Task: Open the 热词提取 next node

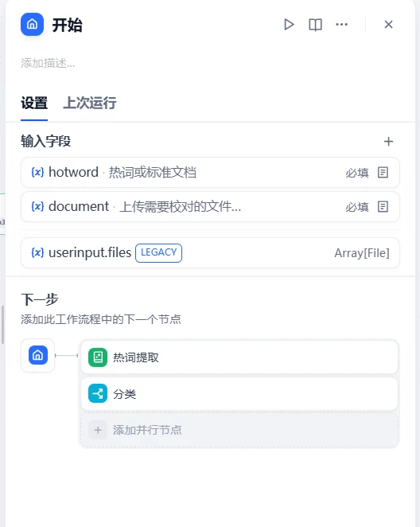Action: [x=239, y=357]
